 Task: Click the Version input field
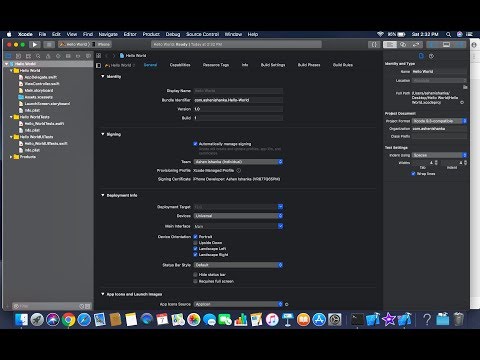pyautogui.click(x=238, y=109)
